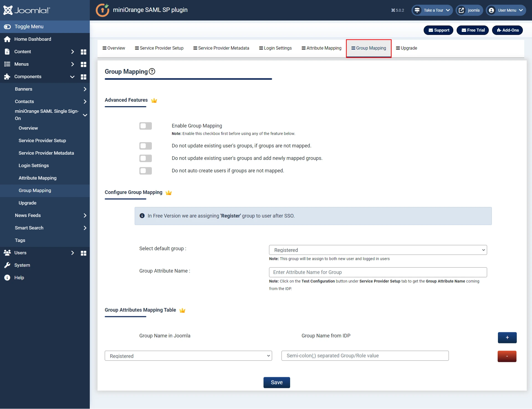This screenshot has width=532, height=409.
Task: Click the Save button
Action: tap(277, 382)
